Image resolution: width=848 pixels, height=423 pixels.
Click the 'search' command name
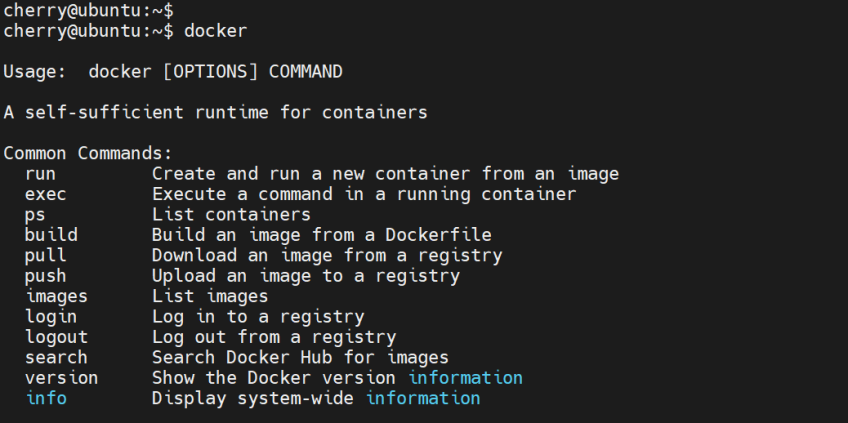tap(56, 357)
